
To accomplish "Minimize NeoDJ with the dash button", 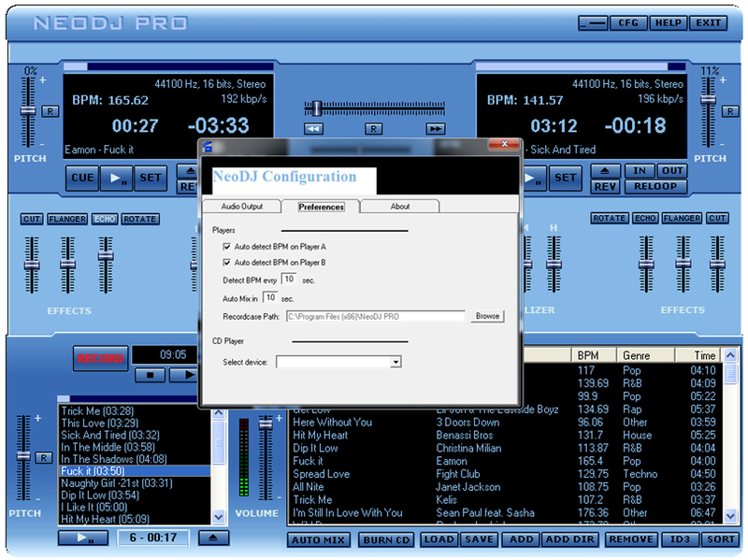I will point(593,22).
